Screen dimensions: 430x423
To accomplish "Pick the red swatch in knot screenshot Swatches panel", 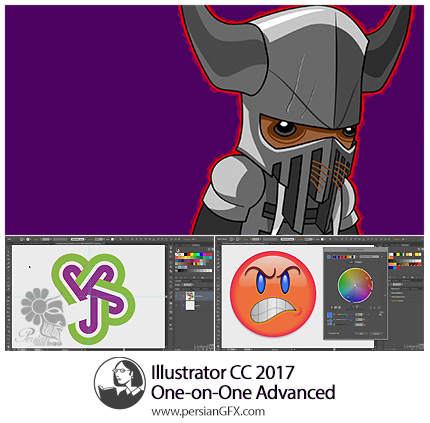I will coord(189,254).
